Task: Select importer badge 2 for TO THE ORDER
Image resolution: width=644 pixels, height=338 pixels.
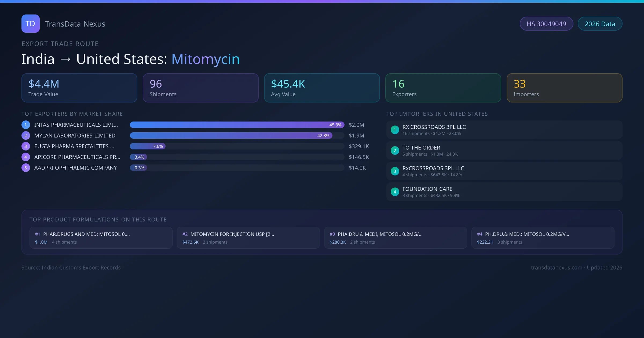Action: point(395,150)
